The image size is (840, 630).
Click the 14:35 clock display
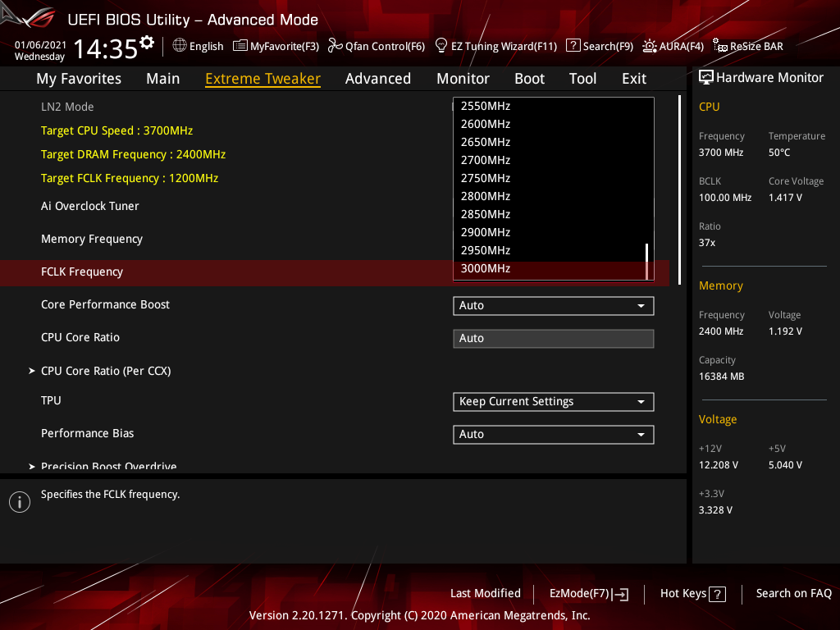click(x=105, y=49)
